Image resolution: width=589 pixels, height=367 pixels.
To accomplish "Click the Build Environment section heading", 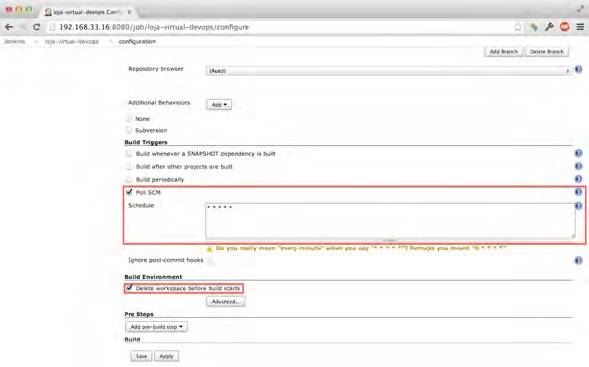I will [x=153, y=276].
